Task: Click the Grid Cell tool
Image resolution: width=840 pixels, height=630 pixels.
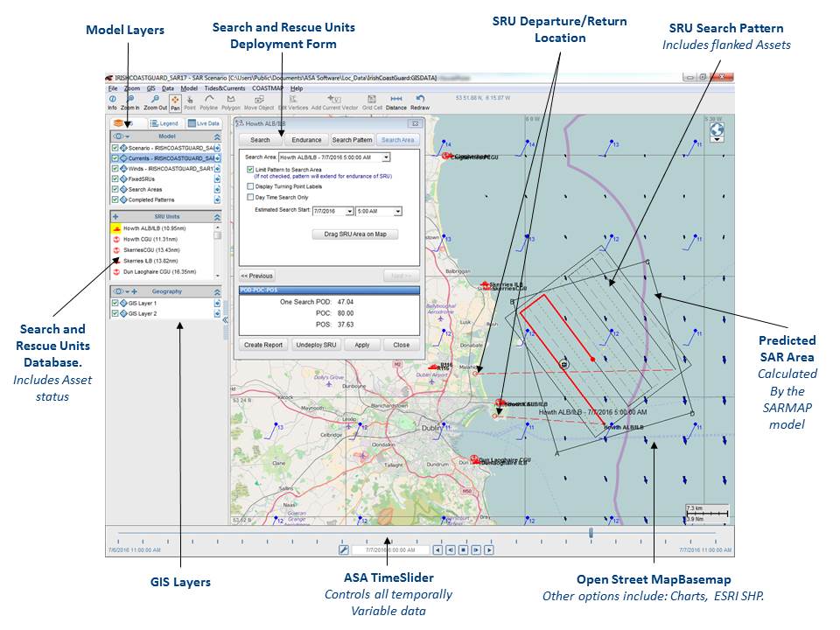Action: click(x=372, y=103)
